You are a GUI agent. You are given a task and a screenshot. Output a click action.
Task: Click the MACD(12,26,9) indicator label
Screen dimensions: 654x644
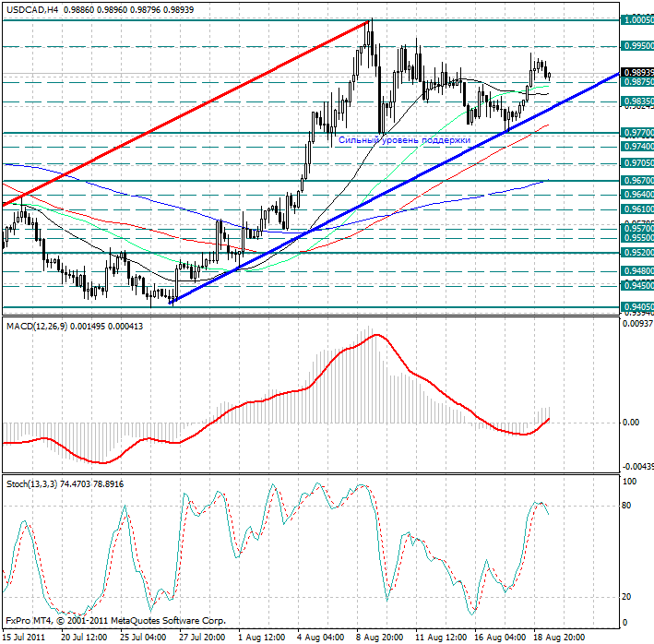pyautogui.click(x=37, y=326)
